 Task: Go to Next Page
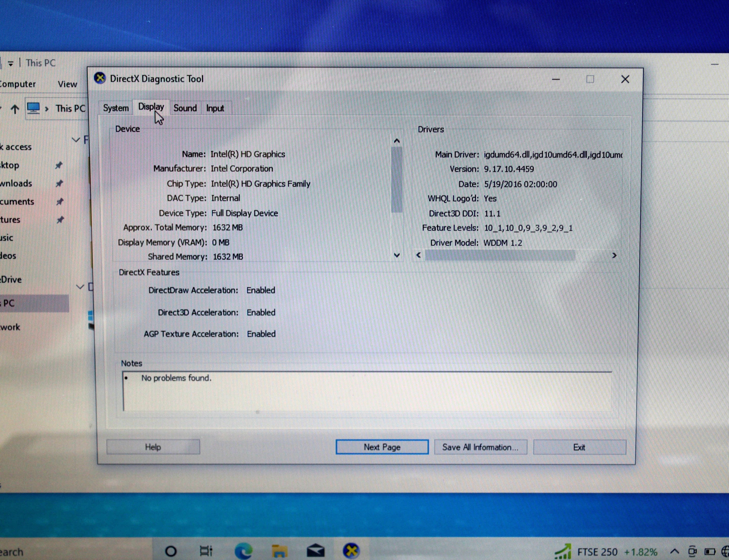pos(382,447)
